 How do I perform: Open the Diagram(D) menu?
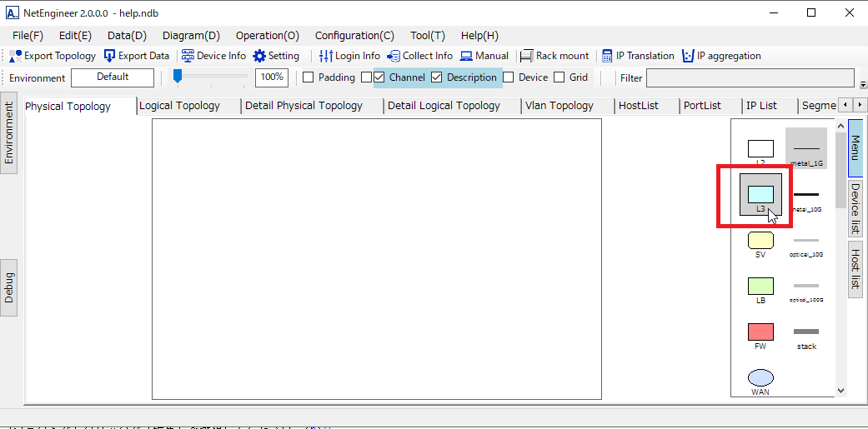point(191,35)
